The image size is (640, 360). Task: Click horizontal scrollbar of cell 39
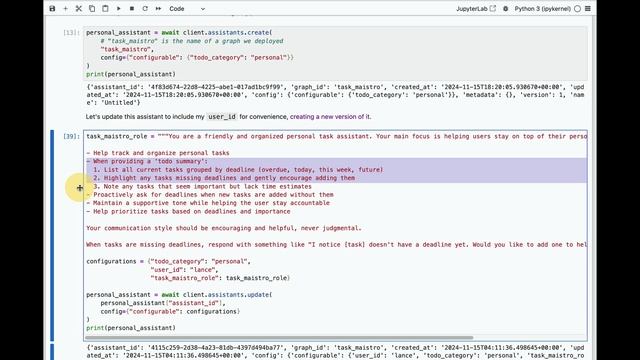click(x=279, y=338)
